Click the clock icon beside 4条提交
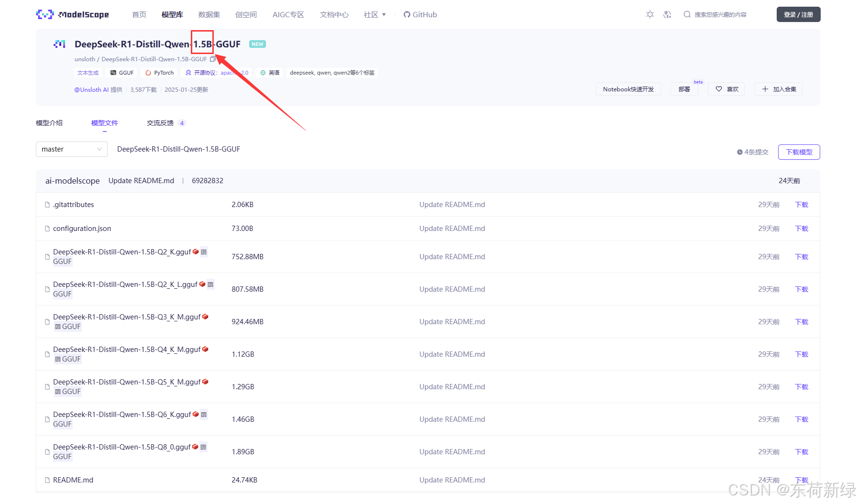Viewport: 858px width, 504px height. 740,152
